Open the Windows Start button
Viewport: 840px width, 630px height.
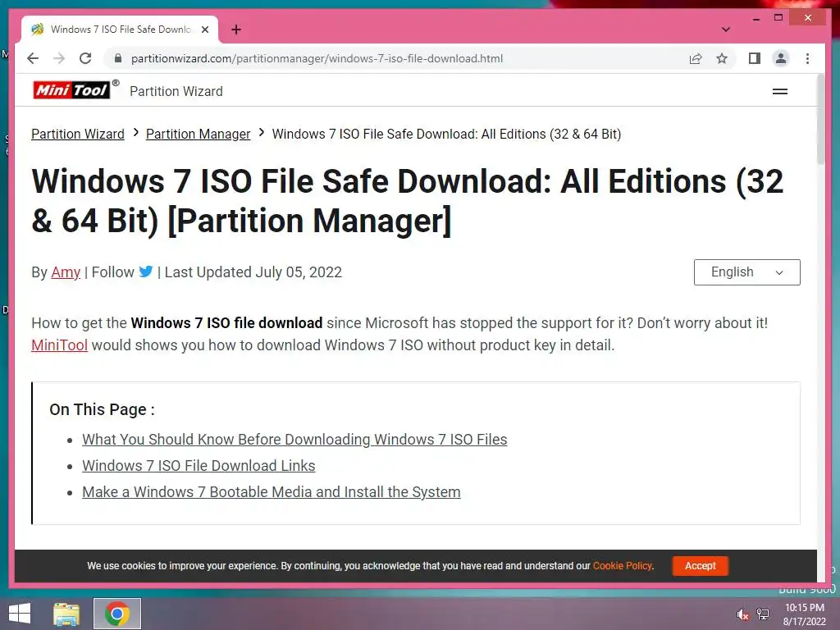20,614
